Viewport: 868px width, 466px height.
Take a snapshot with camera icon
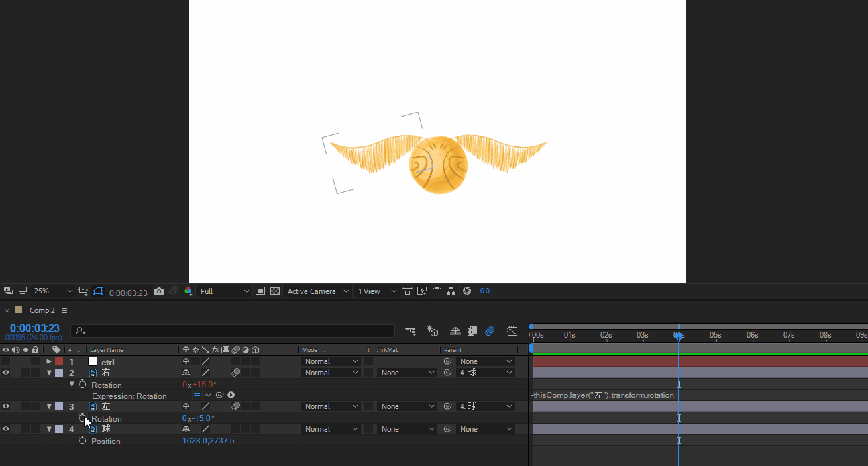pos(159,291)
